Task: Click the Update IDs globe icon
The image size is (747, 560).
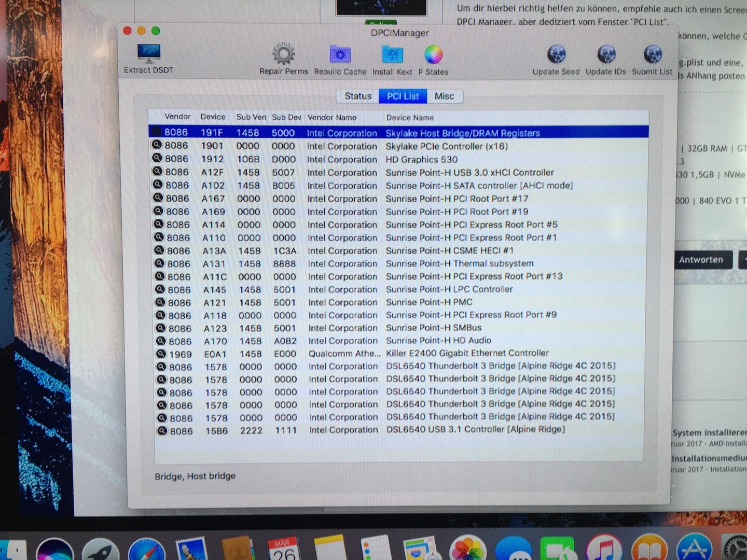Action: click(606, 54)
